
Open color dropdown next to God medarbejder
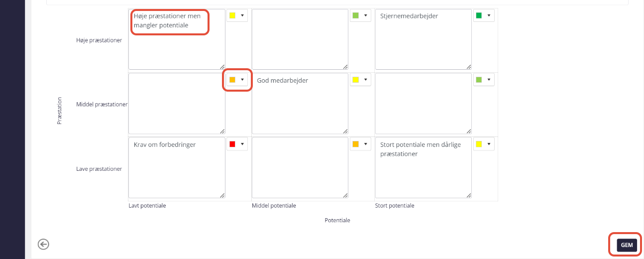[x=366, y=80]
